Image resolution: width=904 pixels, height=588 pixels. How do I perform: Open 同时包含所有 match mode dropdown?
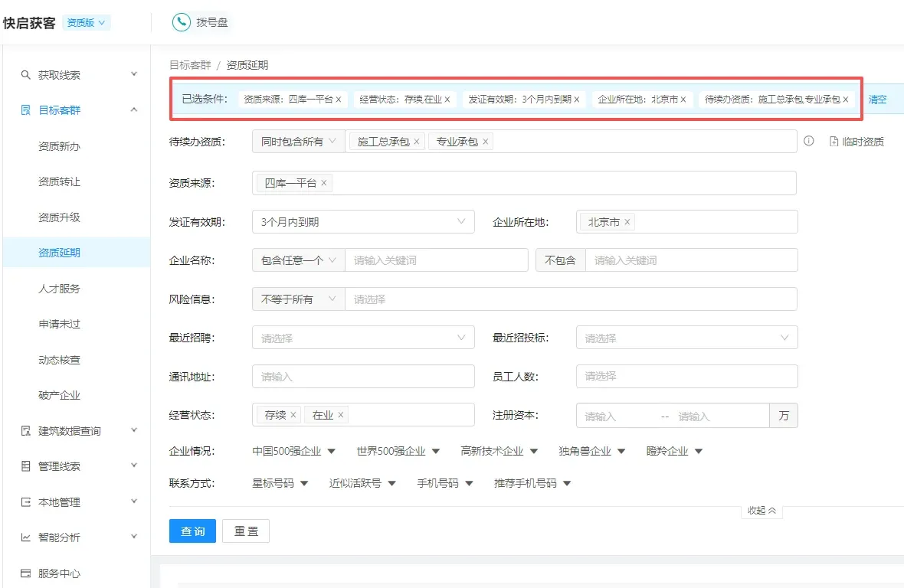tap(298, 142)
